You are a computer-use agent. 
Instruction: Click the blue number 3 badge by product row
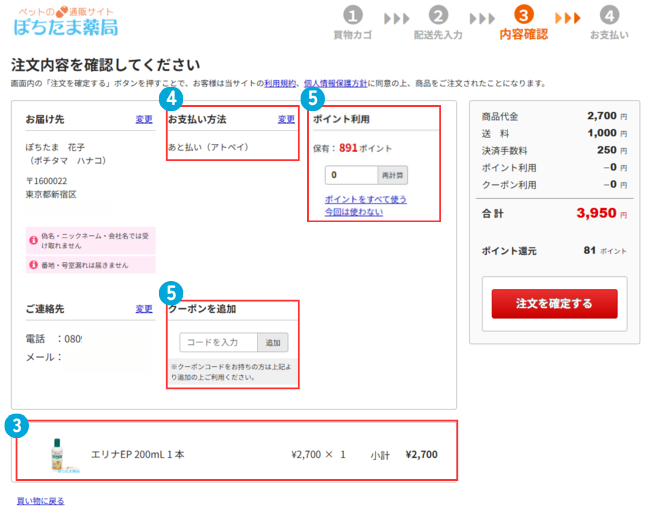15,424
